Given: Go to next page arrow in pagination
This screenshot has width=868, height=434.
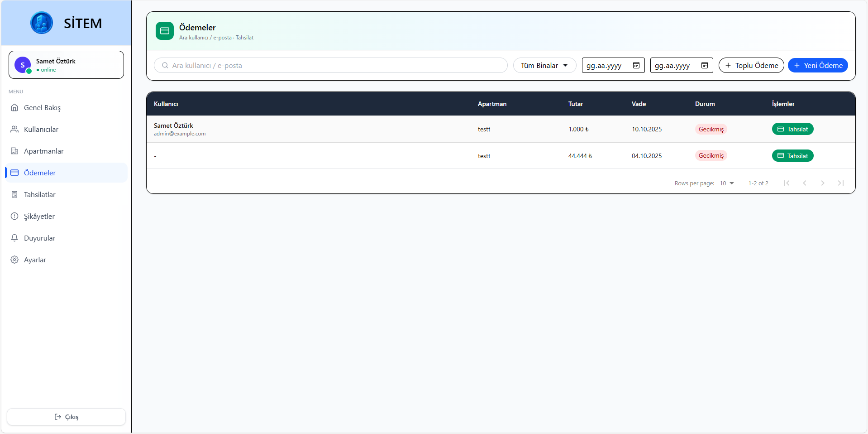Looking at the screenshot, I should 822,183.
